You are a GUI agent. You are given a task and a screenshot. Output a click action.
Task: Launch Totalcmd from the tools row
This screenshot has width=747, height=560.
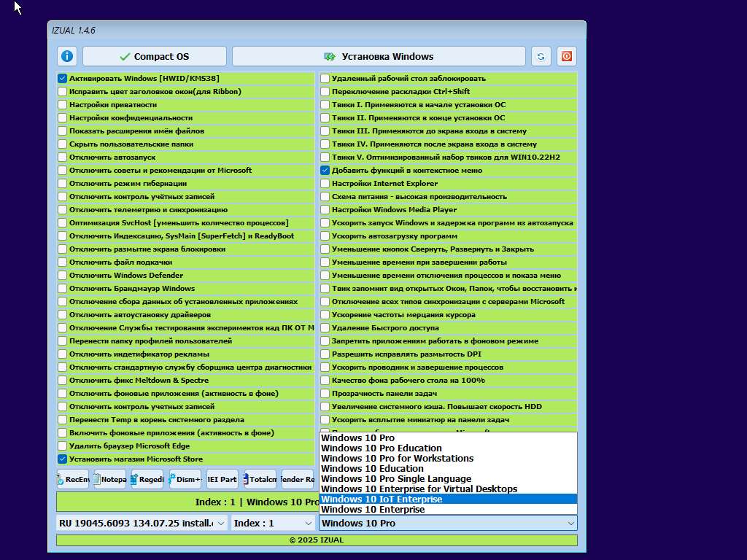click(x=260, y=479)
